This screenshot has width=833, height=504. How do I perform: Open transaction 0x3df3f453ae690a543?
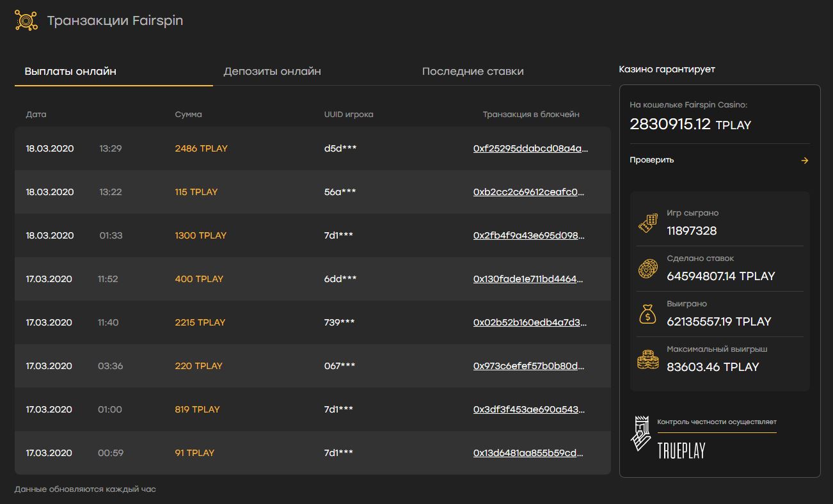point(528,409)
